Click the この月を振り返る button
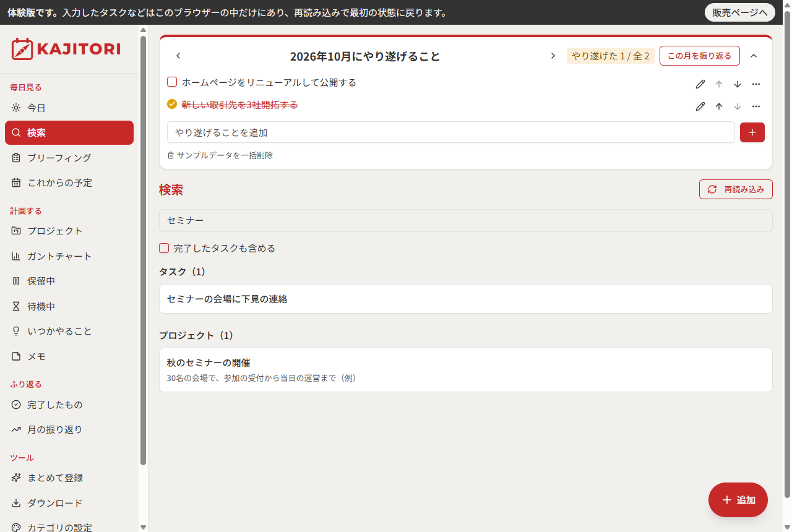The width and height of the screenshot is (792, 532). pos(700,56)
